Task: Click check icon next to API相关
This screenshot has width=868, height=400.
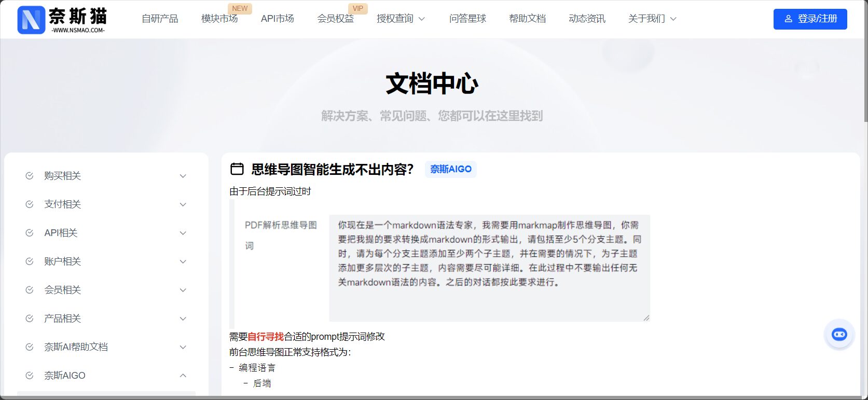Action: point(30,233)
